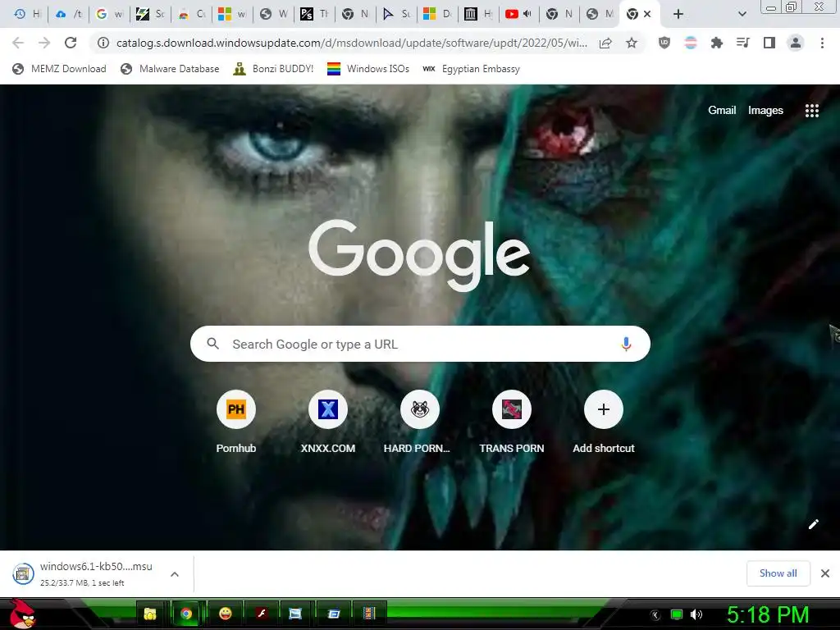Open uBlock shield extension

tap(664, 43)
